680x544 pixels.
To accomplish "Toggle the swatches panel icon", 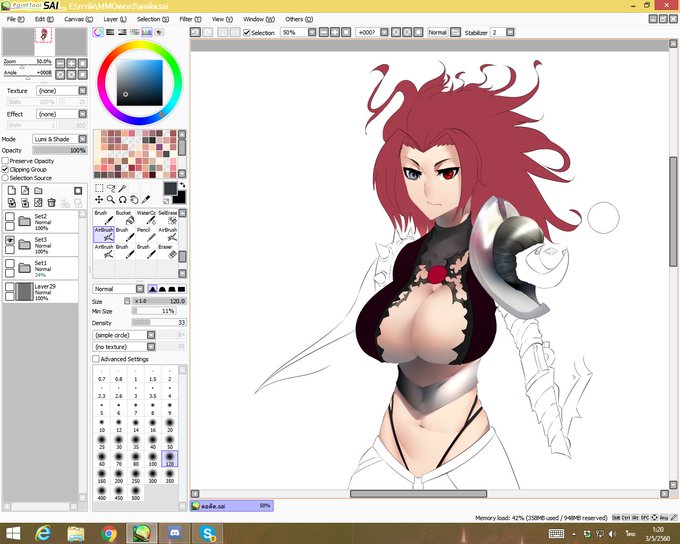I will pyautogui.click(x=147, y=32).
